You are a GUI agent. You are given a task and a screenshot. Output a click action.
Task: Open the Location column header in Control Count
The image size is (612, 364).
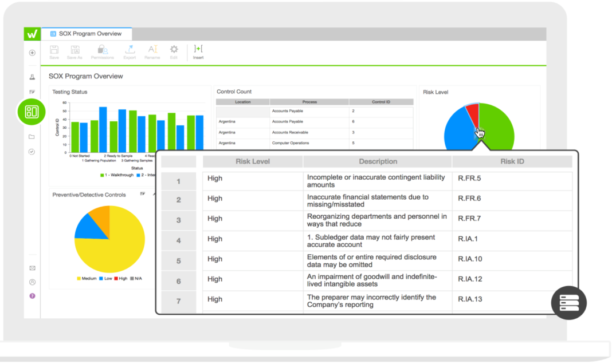click(x=242, y=102)
